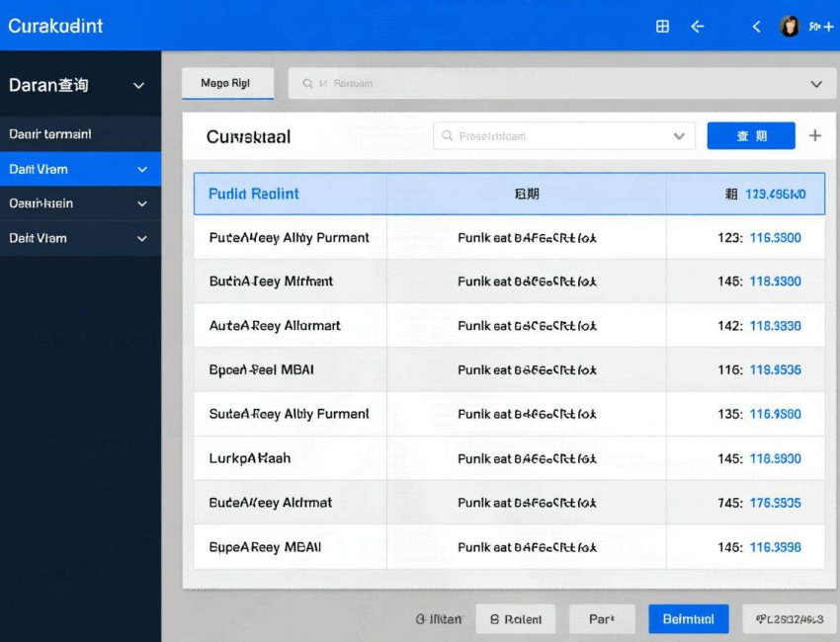Click the search magnifier in top search bar
This screenshot has height=642, width=840.
pos(307,84)
